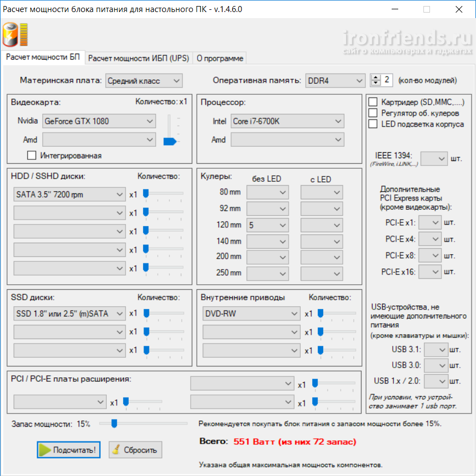This screenshot has height=476, width=476.
Task: Enable the Картридер (SD, MMC) checkbox
Action: pos(373,102)
